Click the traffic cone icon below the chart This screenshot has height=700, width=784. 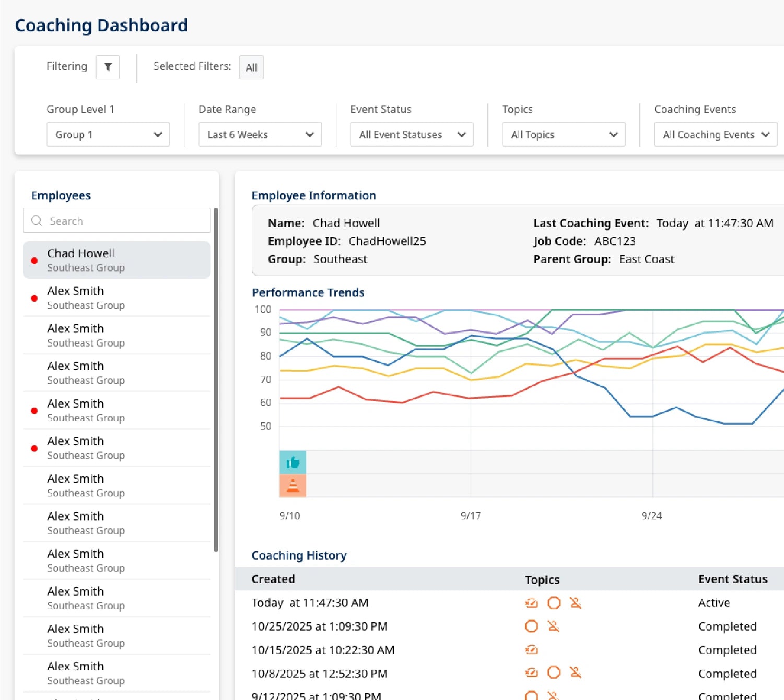click(x=293, y=485)
